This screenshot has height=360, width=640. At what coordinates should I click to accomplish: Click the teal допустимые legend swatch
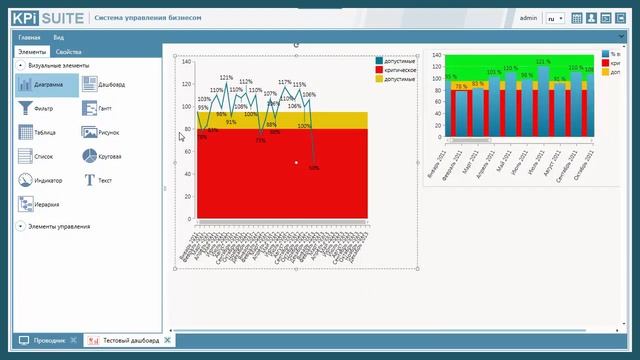(x=379, y=61)
